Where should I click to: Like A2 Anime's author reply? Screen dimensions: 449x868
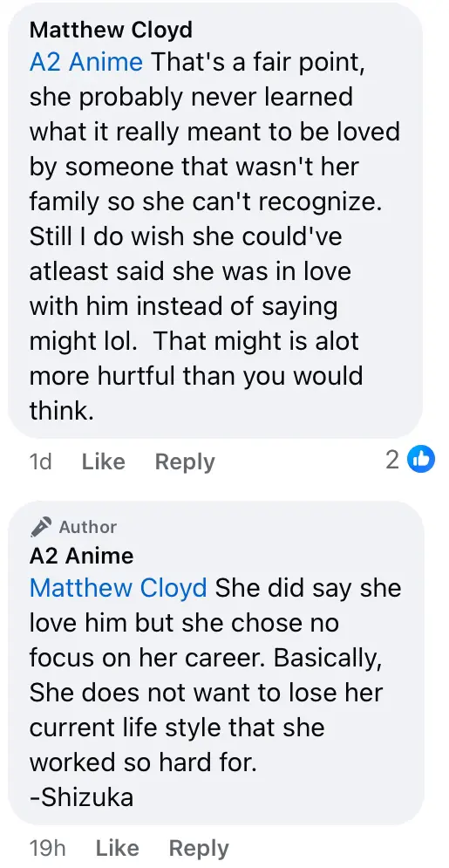118,848
